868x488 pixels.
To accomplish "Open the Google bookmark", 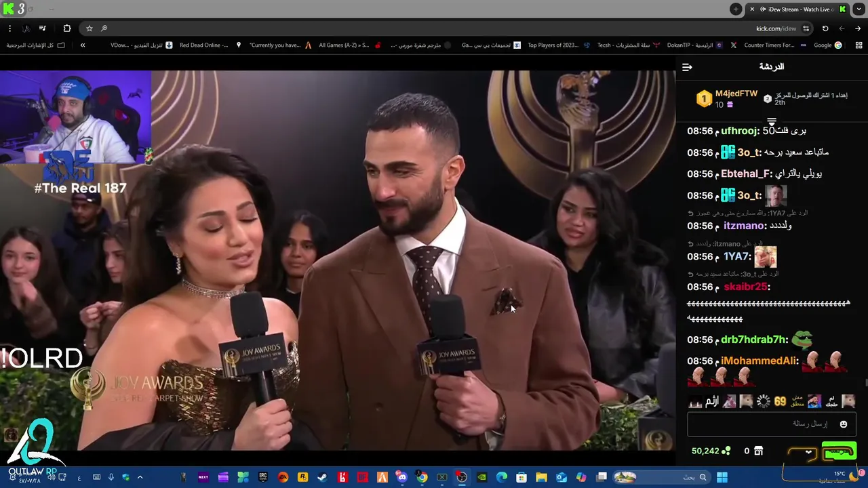I will pos(827,45).
